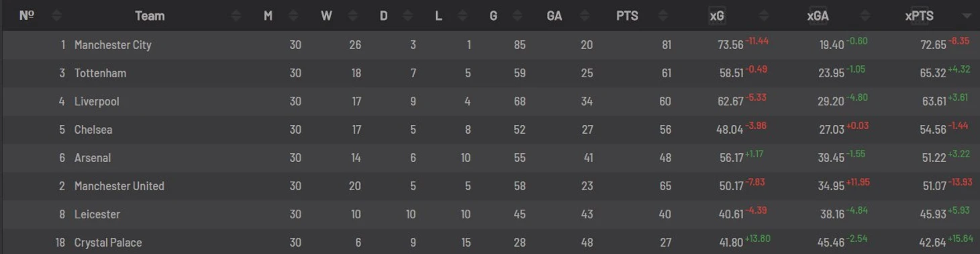Sort by xG column arrows

click(764, 15)
